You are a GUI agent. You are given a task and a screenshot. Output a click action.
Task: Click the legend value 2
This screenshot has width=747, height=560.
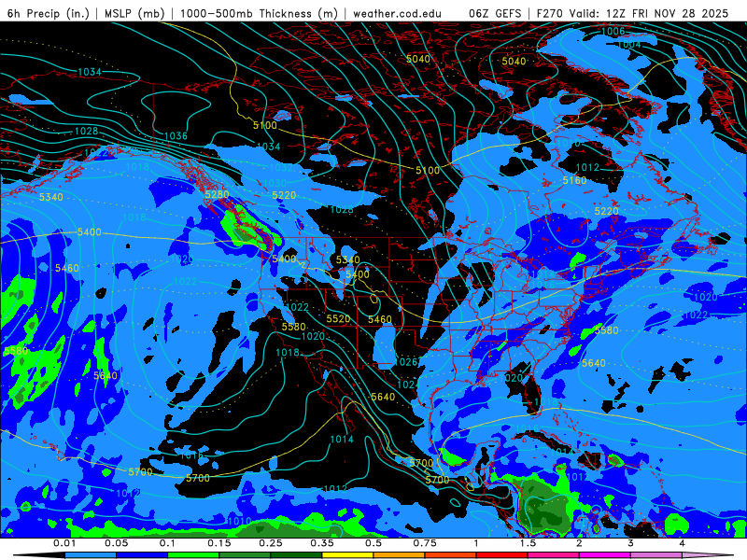click(579, 543)
